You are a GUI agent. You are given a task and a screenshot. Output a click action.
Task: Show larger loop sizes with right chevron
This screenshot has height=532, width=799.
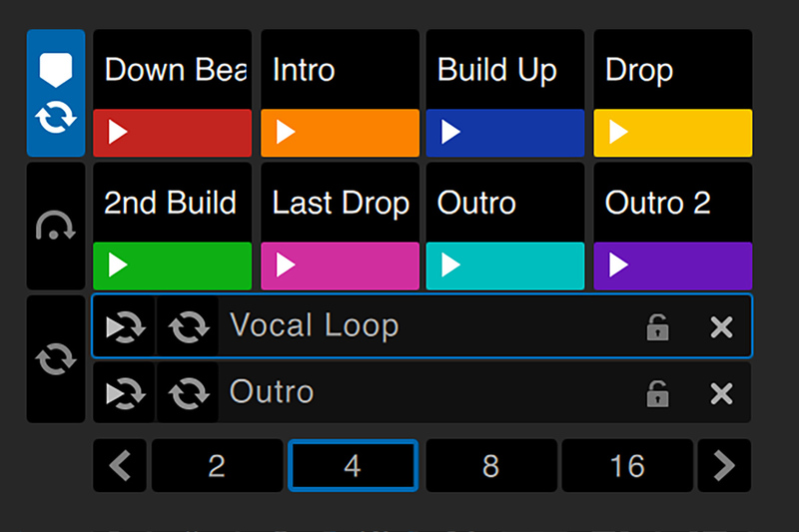(x=724, y=466)
